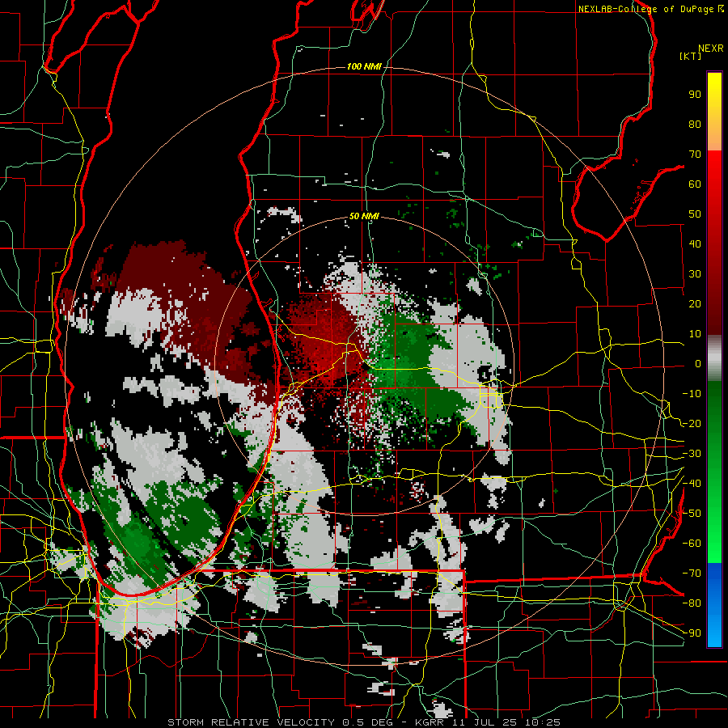Click the 90 value on velocity scale
This screenshot has height=728, width=728.
pyautogui.click(x=695, y=95)
